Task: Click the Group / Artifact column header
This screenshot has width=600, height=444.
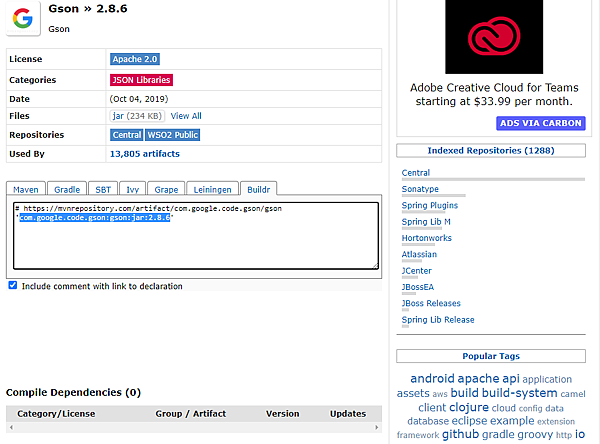Action: coord(191,414)
